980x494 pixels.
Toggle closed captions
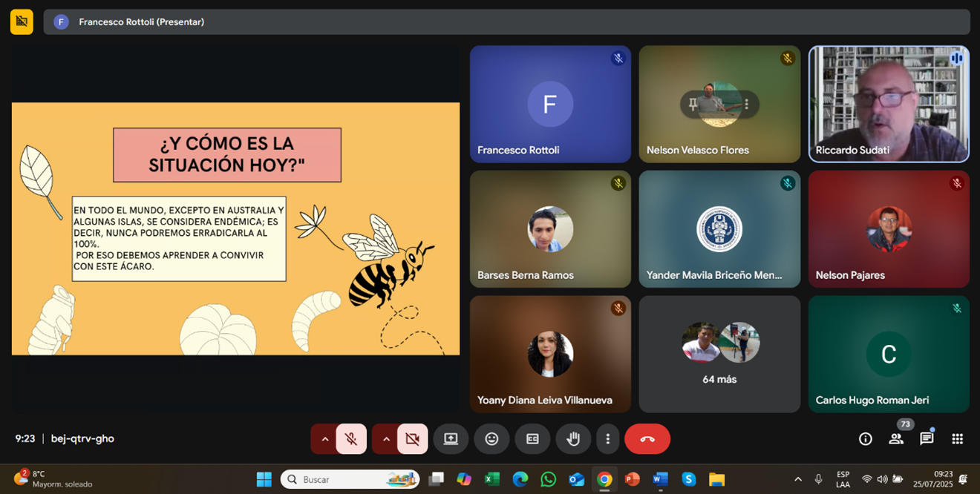(x=532, y=439)
